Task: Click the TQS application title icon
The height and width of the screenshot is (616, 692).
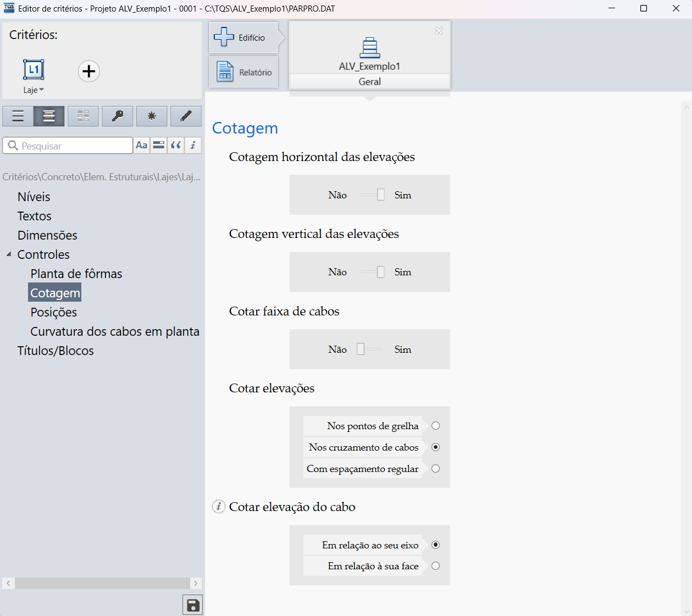Action: click(x=9, y=8)
